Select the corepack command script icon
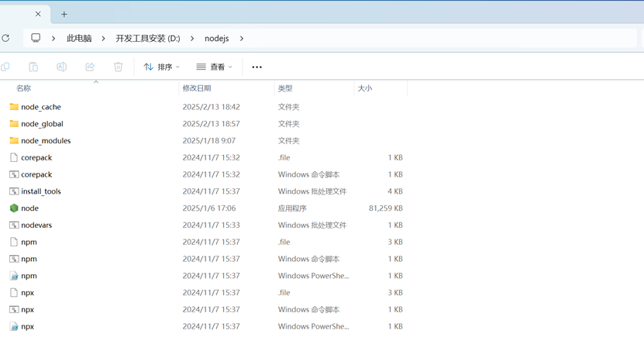Image resolution: width=644 pixels, height=351 pixels. (x=14, y=174)
